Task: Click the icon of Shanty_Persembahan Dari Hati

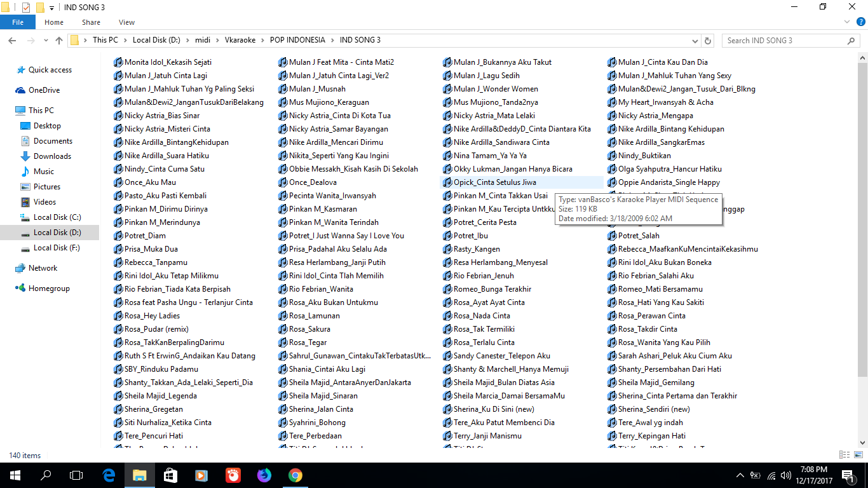Action: point(612,369)
